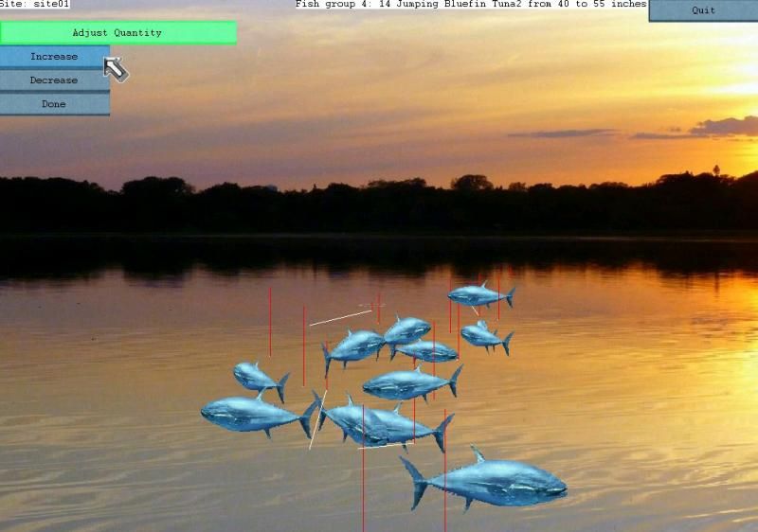Click the 'Fish group 4' status text
The image size is (758, 532).
[471, 4]
